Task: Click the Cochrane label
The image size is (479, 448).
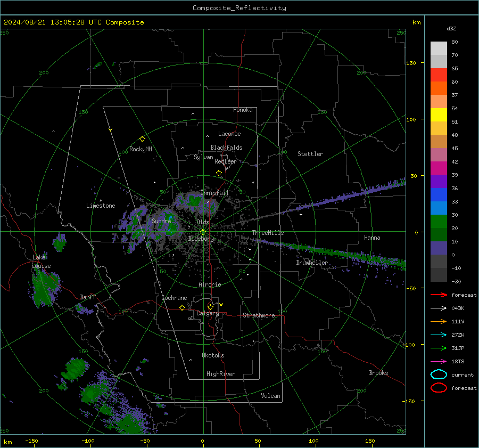Action: (x=174, y=298)
